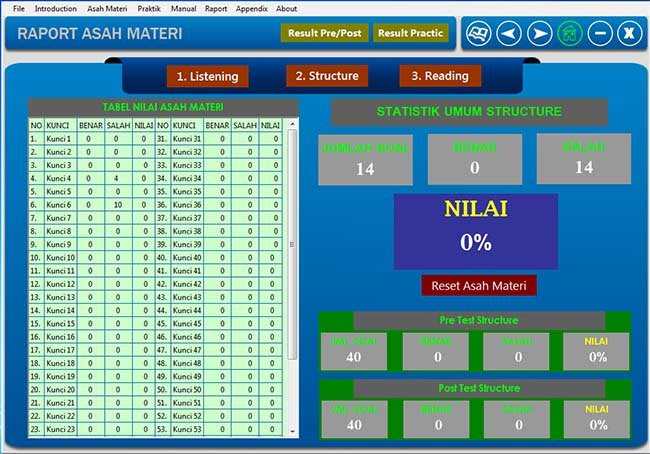The image size is (650, 454).
Task: Click the SALAH 14 statistic box
Action: (x=584, y=159)
